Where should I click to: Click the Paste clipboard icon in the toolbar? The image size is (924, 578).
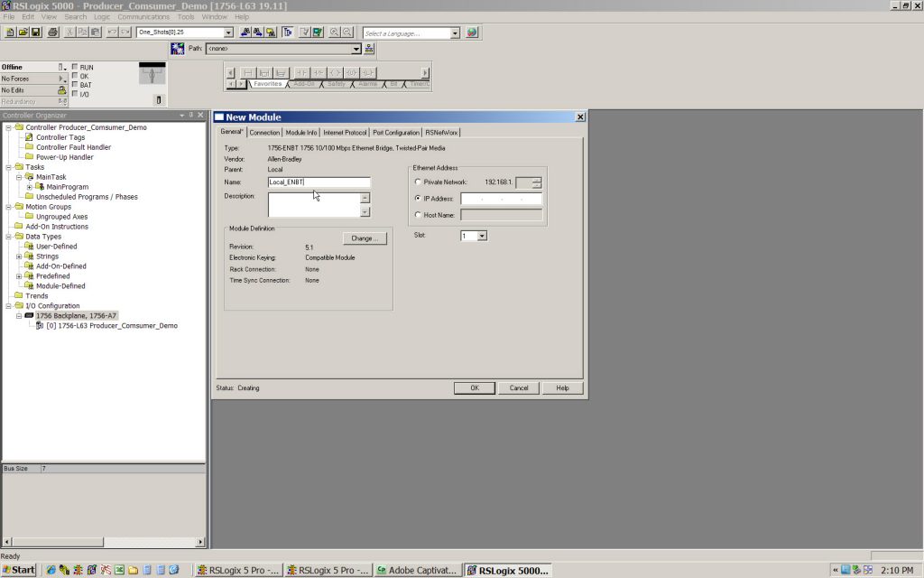point(96,33)
